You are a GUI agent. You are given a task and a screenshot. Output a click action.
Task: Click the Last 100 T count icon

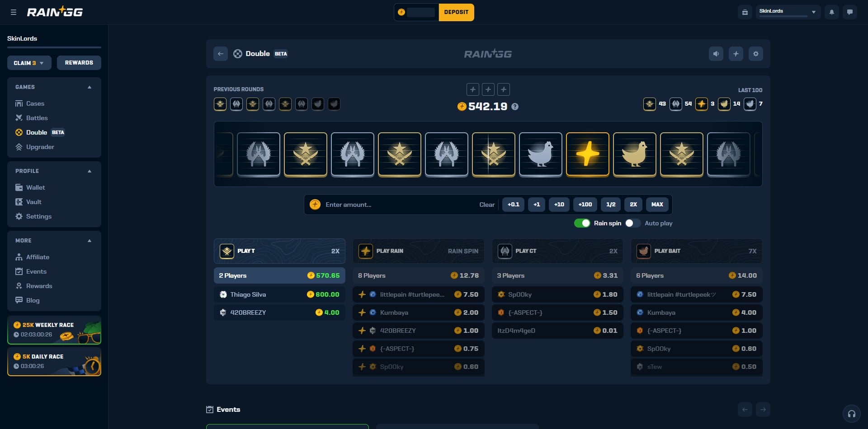(650, 104)
